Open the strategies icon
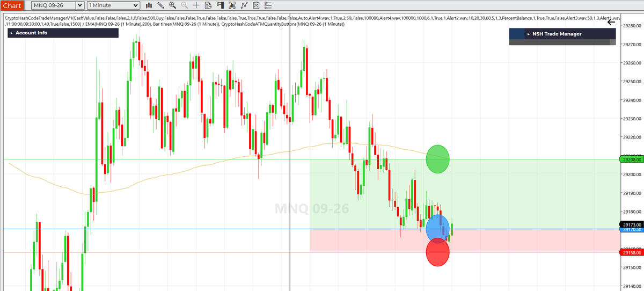The width and height of the screenshot is (644, 291). [x=256, y=5]
